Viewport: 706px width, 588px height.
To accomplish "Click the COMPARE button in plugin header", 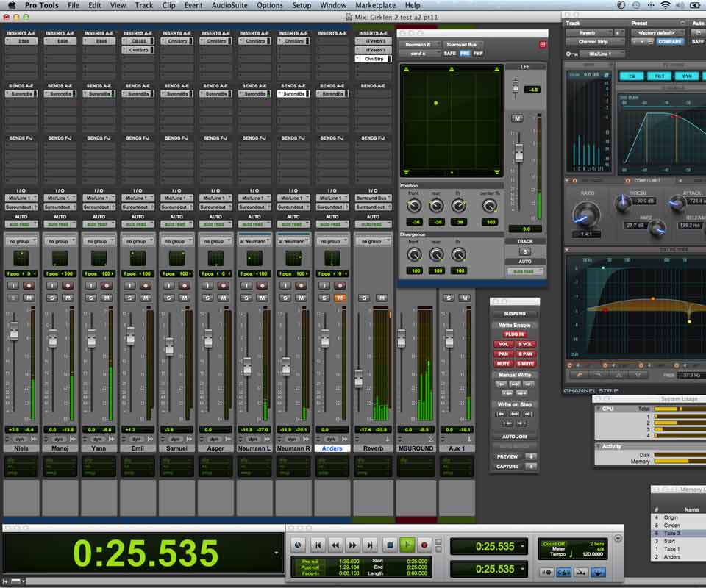I will click(669, 41).
